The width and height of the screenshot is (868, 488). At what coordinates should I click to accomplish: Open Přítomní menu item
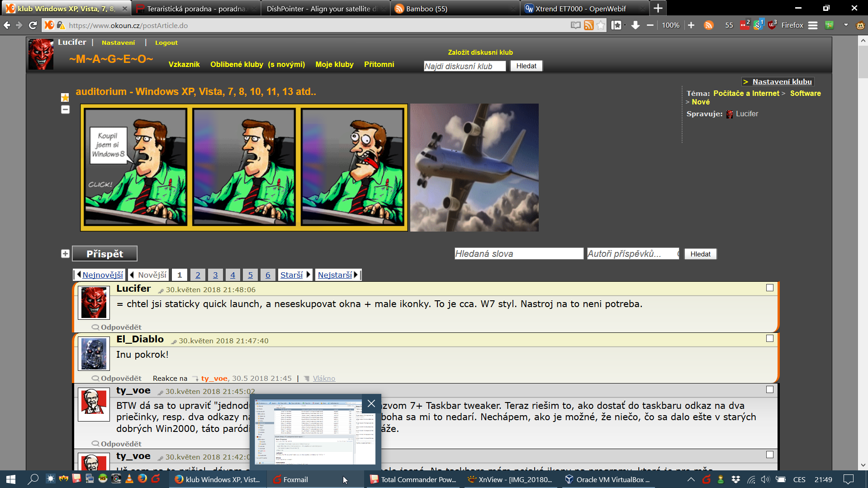point(379,64)
